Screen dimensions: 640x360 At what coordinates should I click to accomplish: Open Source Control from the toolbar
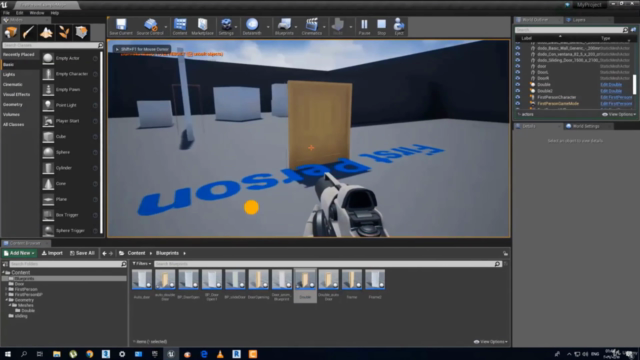point(150,27)
